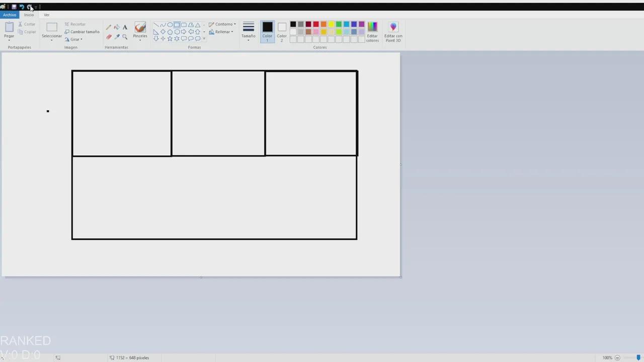
Task: Toggle Color 2 as the active color
Action: tap(282, 31)
